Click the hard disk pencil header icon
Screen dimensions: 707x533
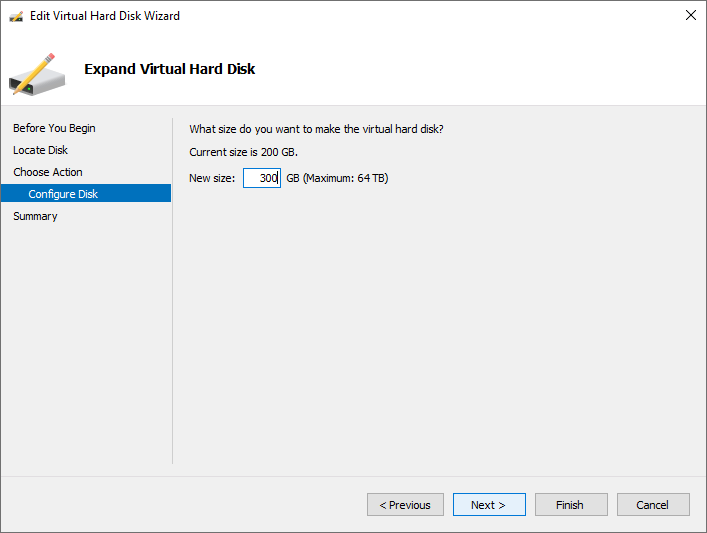[x=37, y=70]
